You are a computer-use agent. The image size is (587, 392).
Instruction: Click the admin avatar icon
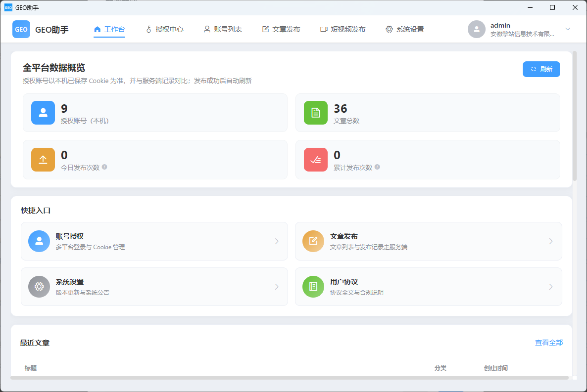pyautogui.click(x=476, y=29)
